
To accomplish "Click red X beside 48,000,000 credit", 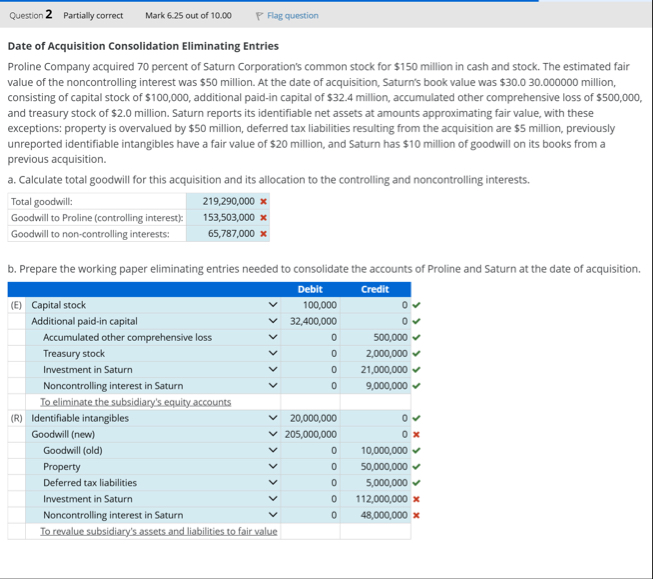I will 416,515.
